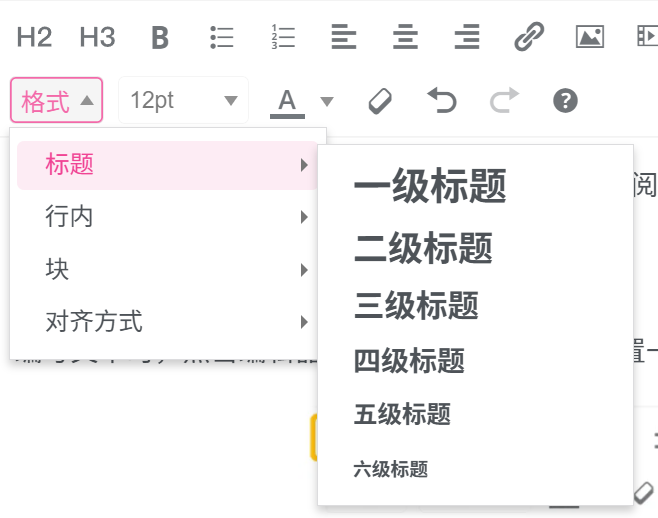Image resolution: width=658 pixels, height=518 pixels.
Task: Open the 12pt font size dropdown
Action: pos(183,100)
